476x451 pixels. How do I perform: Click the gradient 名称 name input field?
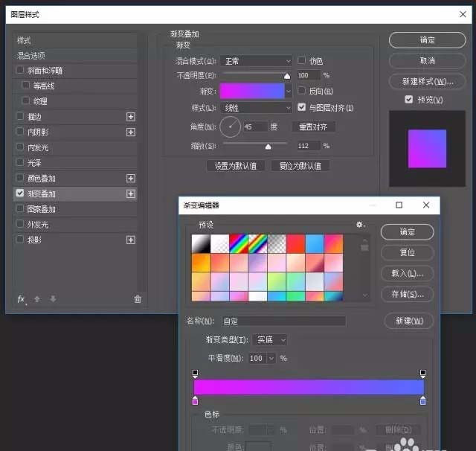click(x=283, y=321)
